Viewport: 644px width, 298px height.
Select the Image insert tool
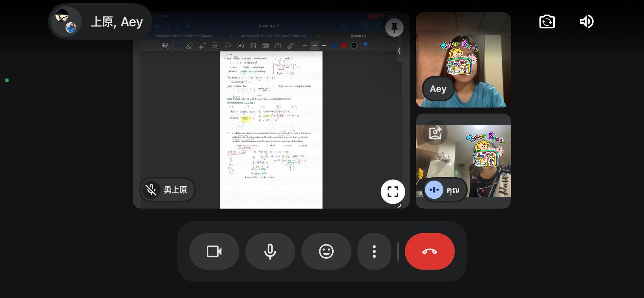pyautogui.click(x=253, y=46)
